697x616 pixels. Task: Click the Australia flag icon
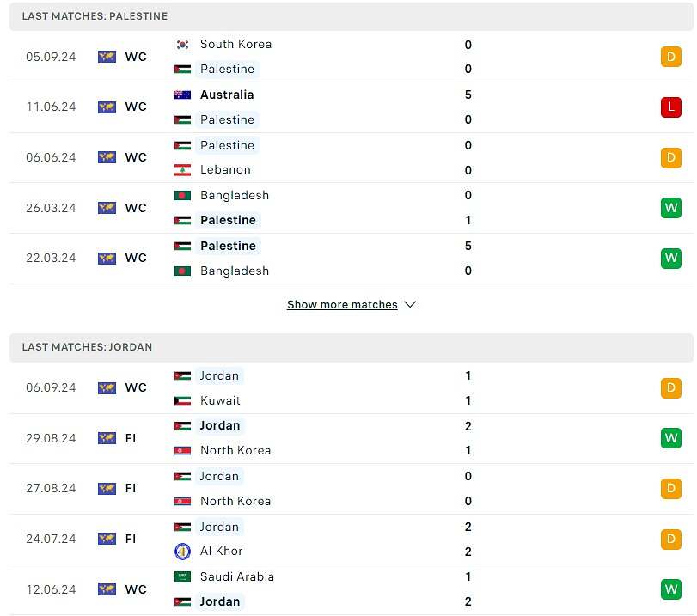coord(182,95)
